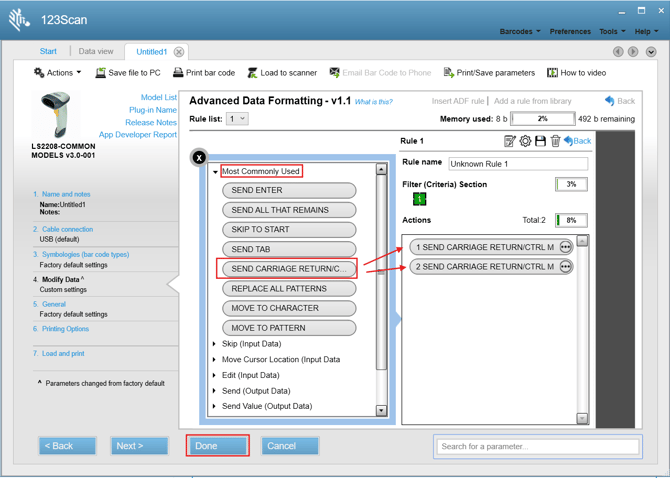Expand Send Value (Output Data) category
The width and height of the screenshot is (670, 478).
215,407
